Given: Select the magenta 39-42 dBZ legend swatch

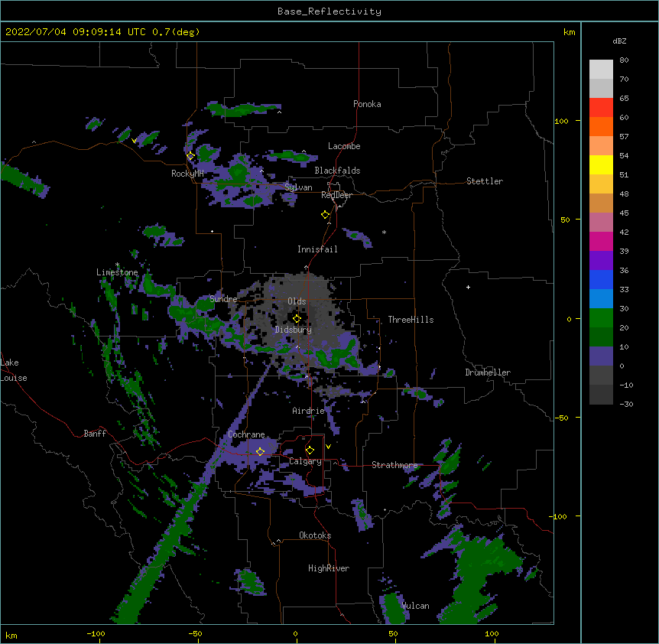Looking at the screenshot, I should pos(601,241).
